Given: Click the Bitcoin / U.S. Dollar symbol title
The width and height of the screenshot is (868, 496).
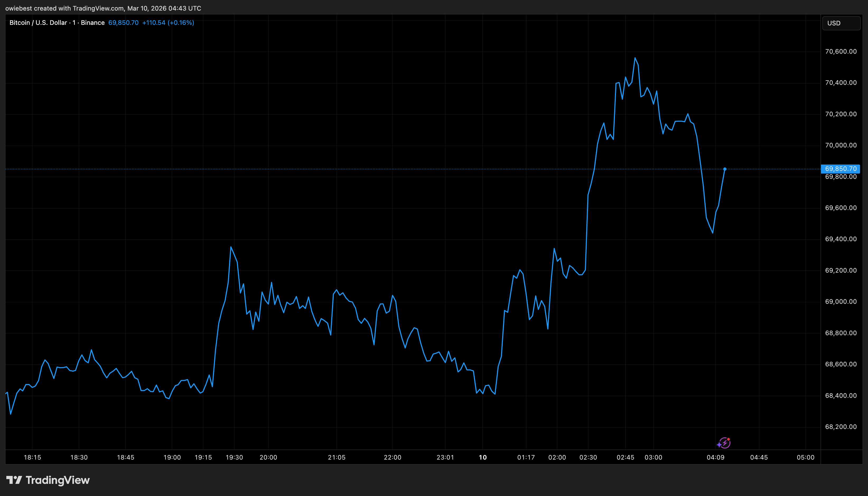Looking at the screenshot, I should 38,22.
